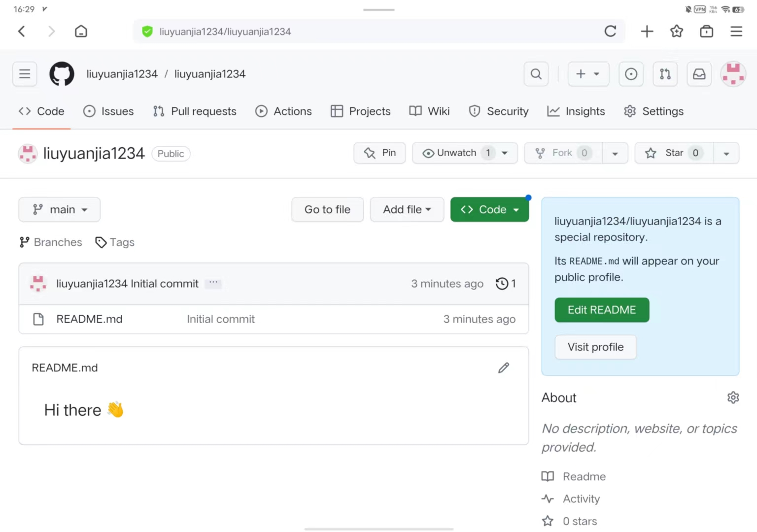Jump to Readme section link

574,476
